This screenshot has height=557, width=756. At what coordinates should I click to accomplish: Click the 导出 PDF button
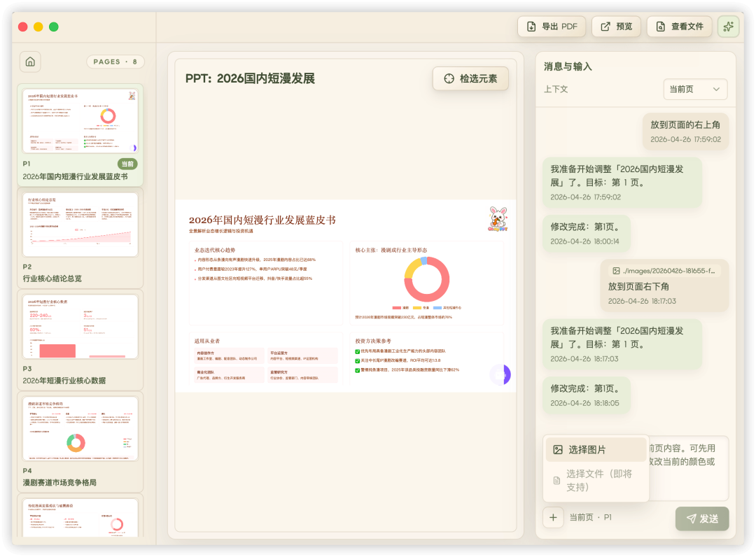[552, 27]
